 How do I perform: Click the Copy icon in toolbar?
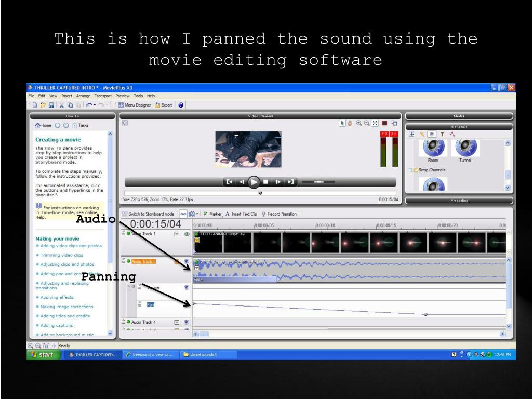[70, 105]
